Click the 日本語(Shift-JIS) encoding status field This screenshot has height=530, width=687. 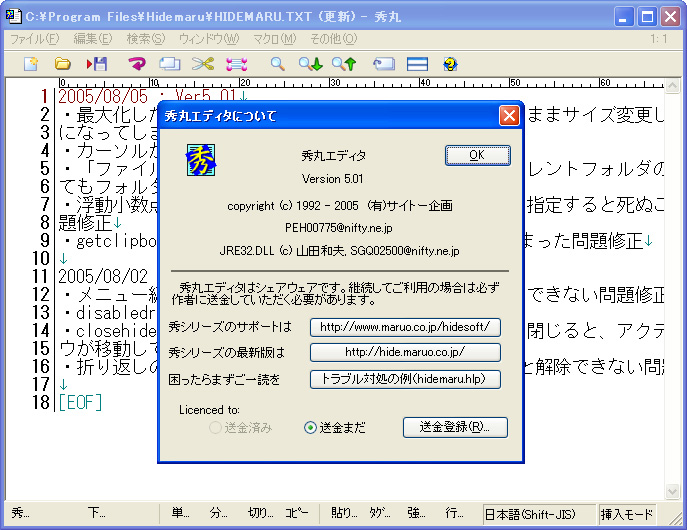tap(539, 514)
